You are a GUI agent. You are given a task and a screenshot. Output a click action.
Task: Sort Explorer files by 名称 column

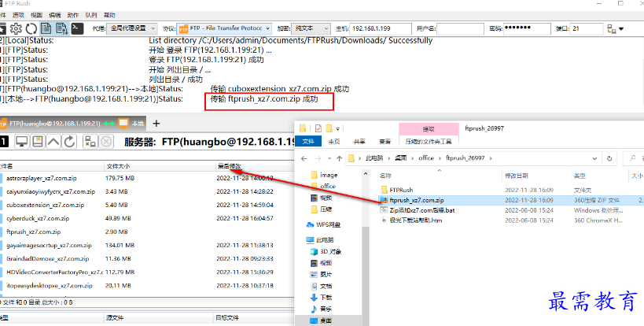pyautogui.click(x=440, y=176)
